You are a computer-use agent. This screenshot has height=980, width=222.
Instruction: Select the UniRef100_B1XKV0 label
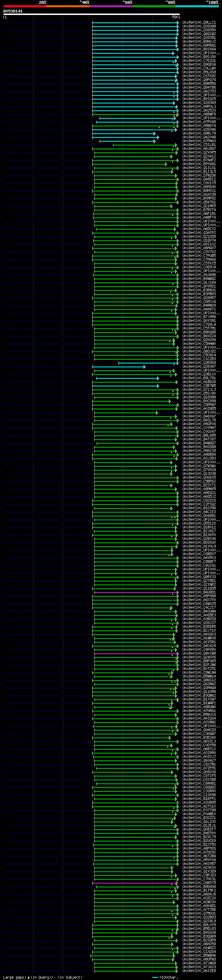(199, 535)
